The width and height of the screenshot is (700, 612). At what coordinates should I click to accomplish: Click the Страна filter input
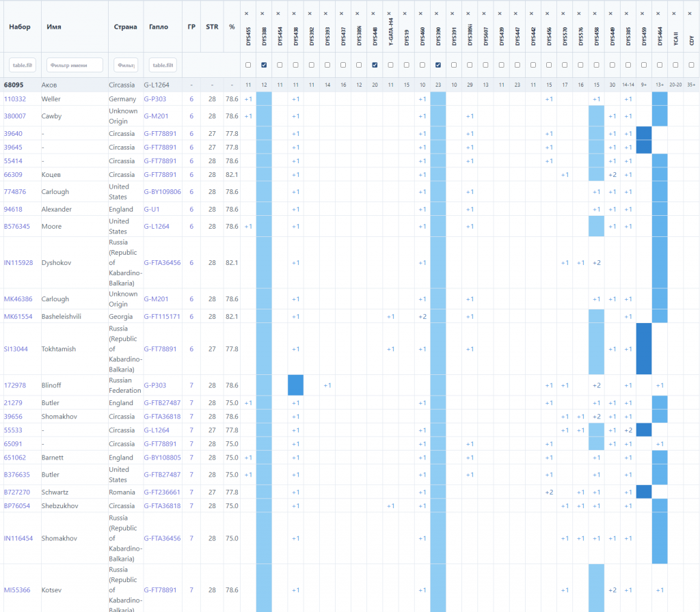tap(126, 65)
